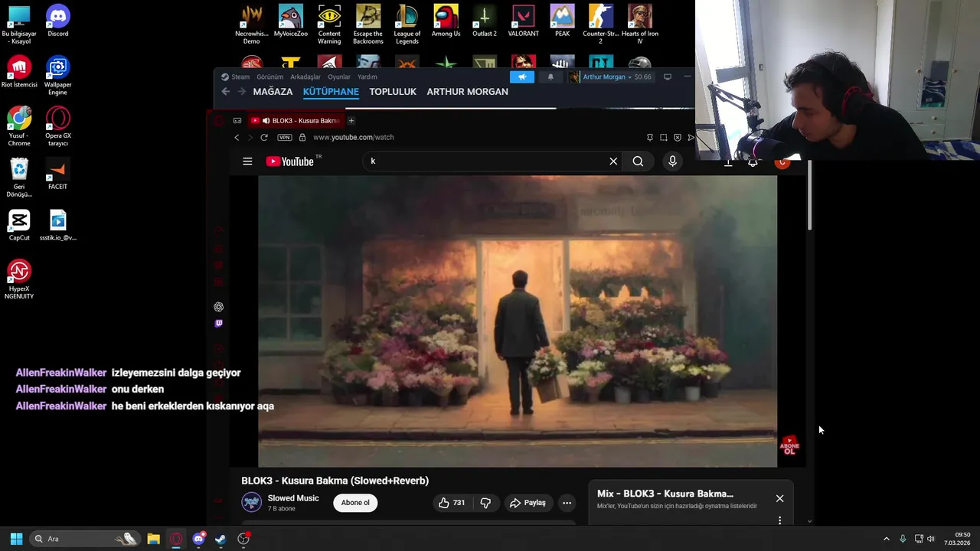
Task: Open ARTHUR MORGAN profile tab in Steam
Action: (x=467, y=92)
